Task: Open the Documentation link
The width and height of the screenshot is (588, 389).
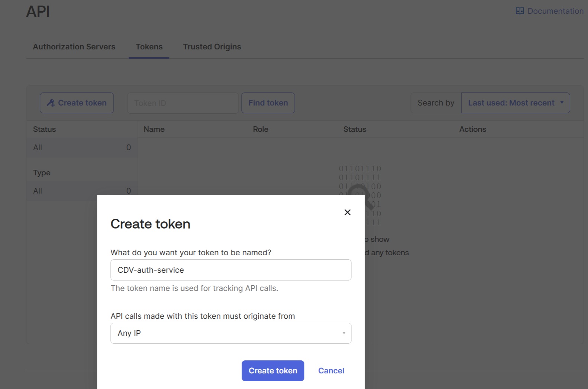Action: point(555,11)
